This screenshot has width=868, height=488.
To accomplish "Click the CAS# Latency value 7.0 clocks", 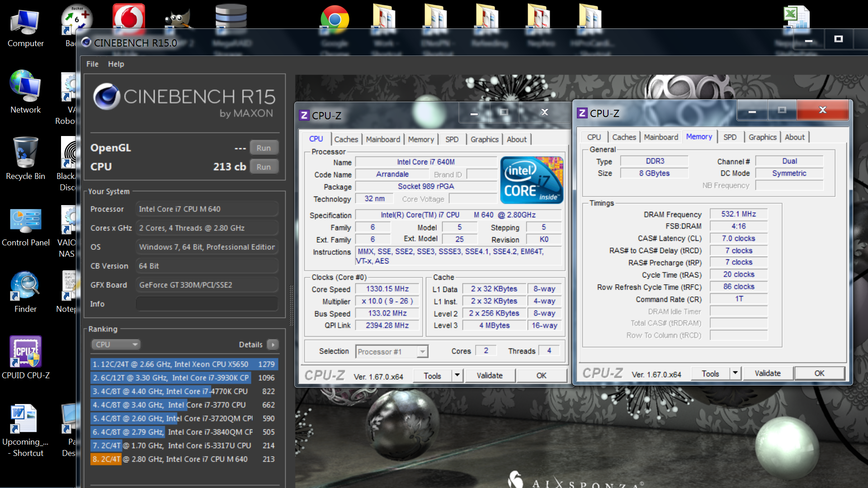I will pyautogui.click(x=739, y=238).
